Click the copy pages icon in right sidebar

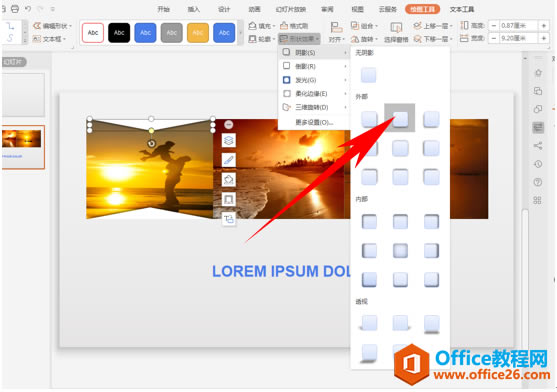(538, 91)
